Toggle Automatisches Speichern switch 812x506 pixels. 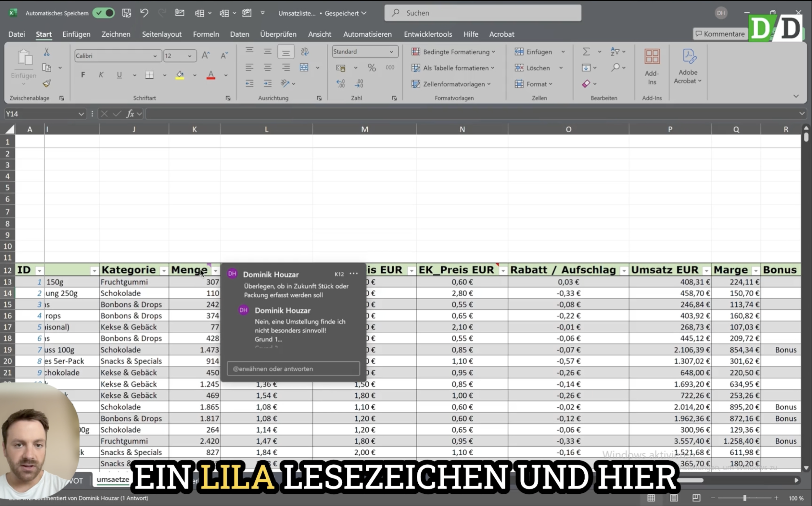[x=104, y=13]
